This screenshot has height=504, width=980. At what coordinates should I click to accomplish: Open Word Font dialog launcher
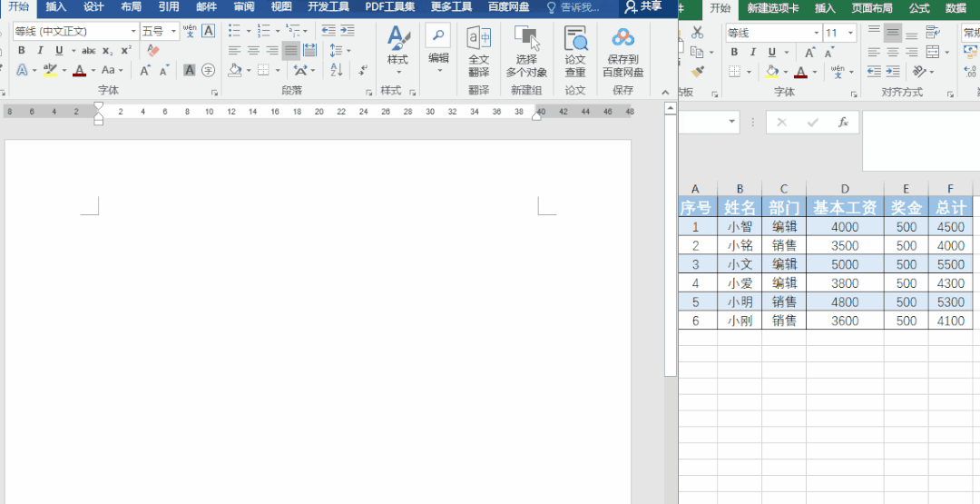pyautogui.click(x=214, y=92)
